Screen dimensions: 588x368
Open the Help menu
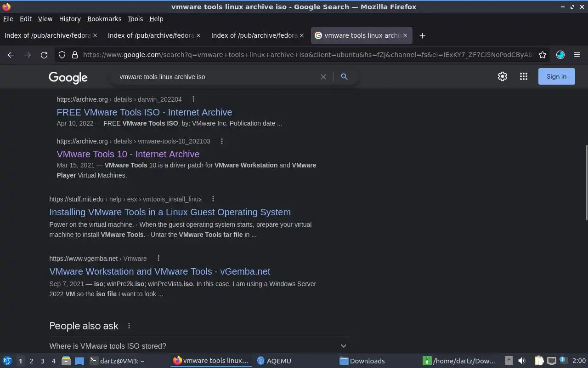tap(156, 19)
